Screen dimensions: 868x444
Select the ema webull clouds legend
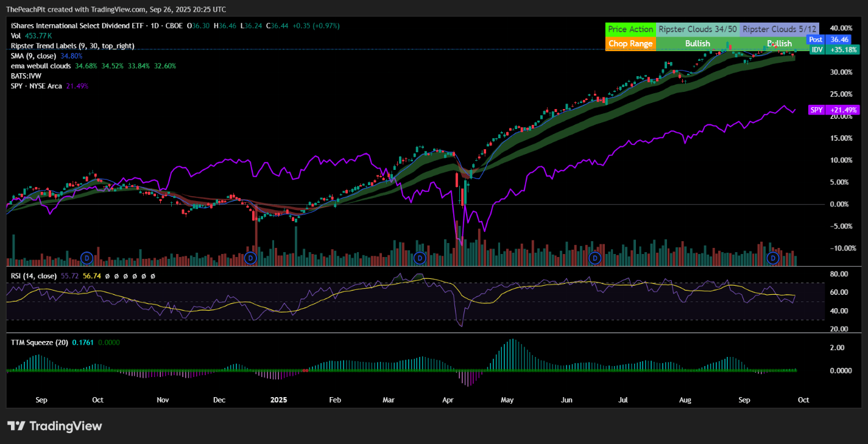(x=40, y=65)
